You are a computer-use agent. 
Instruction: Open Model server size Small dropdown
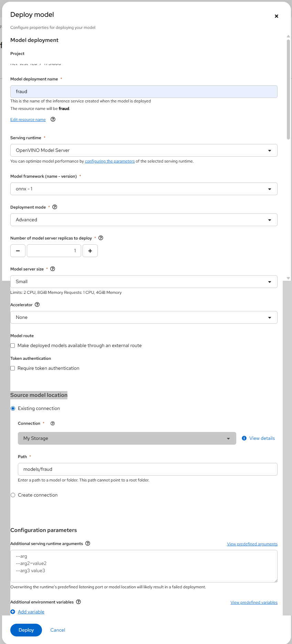pos(144,282)
